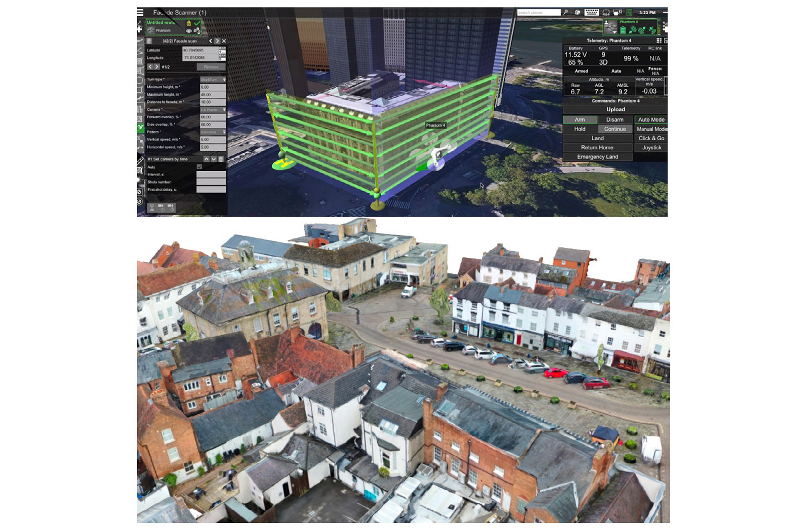Toggle route visibility eye icon

point(189,31)
